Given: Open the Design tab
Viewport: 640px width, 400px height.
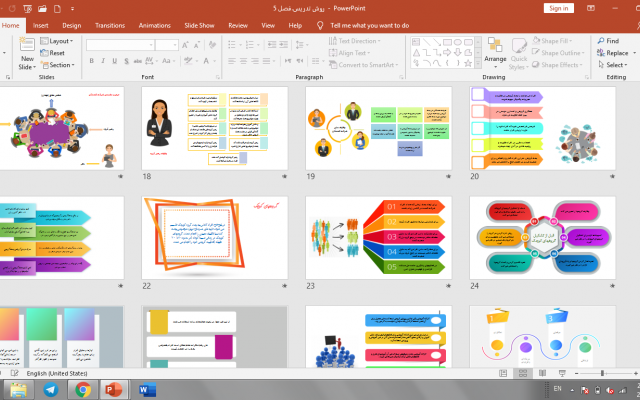Looking at the screenshot, I should 71,25.
